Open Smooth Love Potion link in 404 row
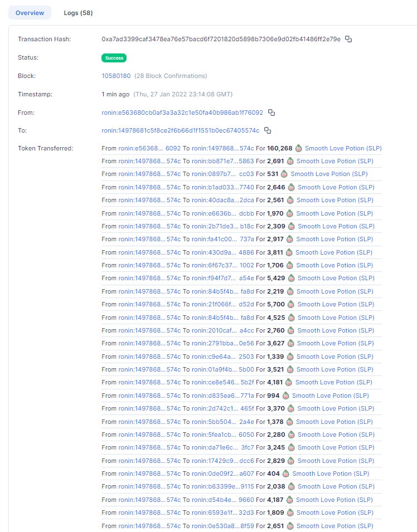Screen dimensions: 417x532 [x=331, y=474]
